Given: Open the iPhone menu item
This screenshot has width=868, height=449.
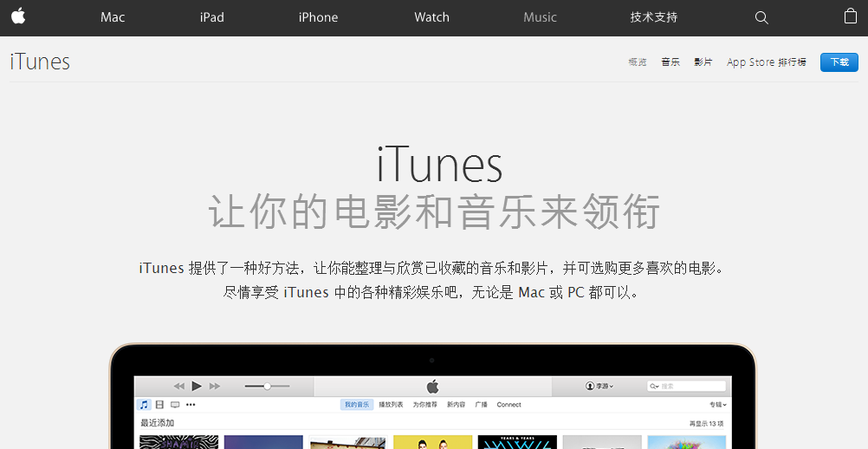Looking at the screenshot, I should pos(318,17).
